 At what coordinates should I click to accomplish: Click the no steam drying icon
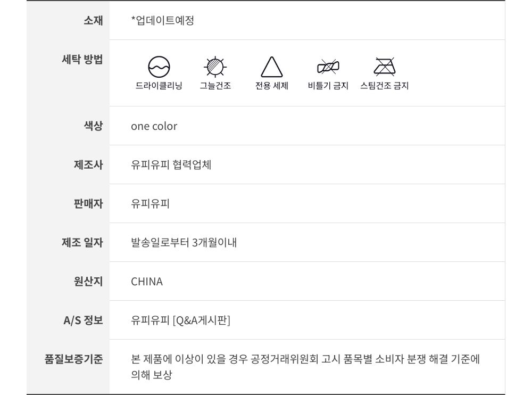point(384,67)
